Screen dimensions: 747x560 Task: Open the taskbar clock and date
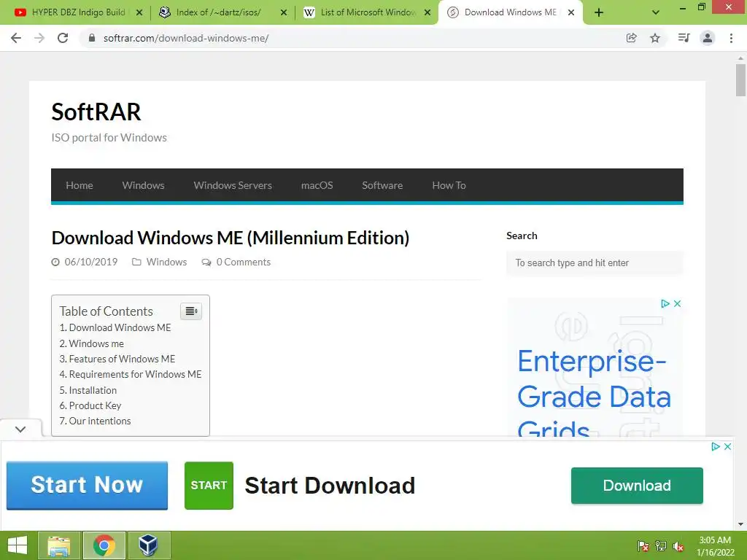pyautogui.click(x=715, y=546)
